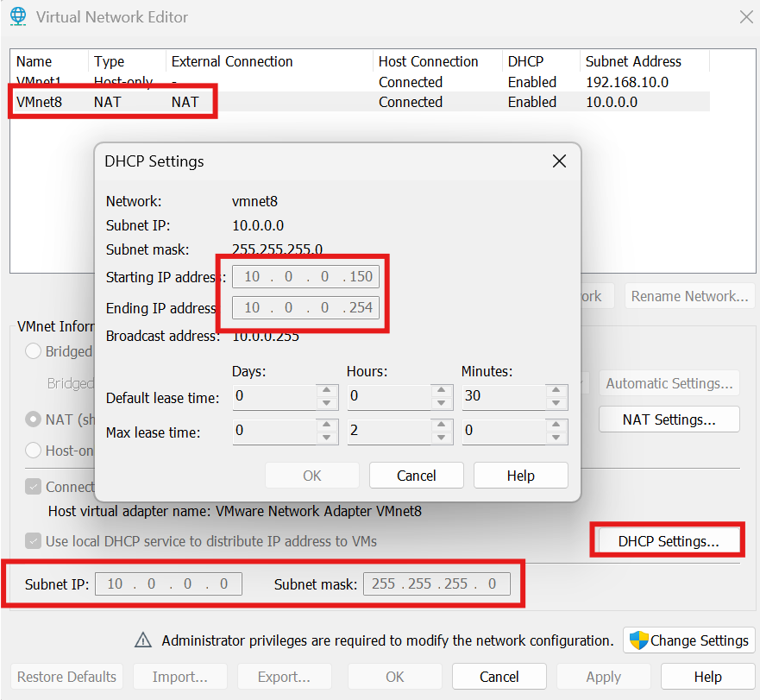
Task: Sort by the Type column header
Action: 127,61
